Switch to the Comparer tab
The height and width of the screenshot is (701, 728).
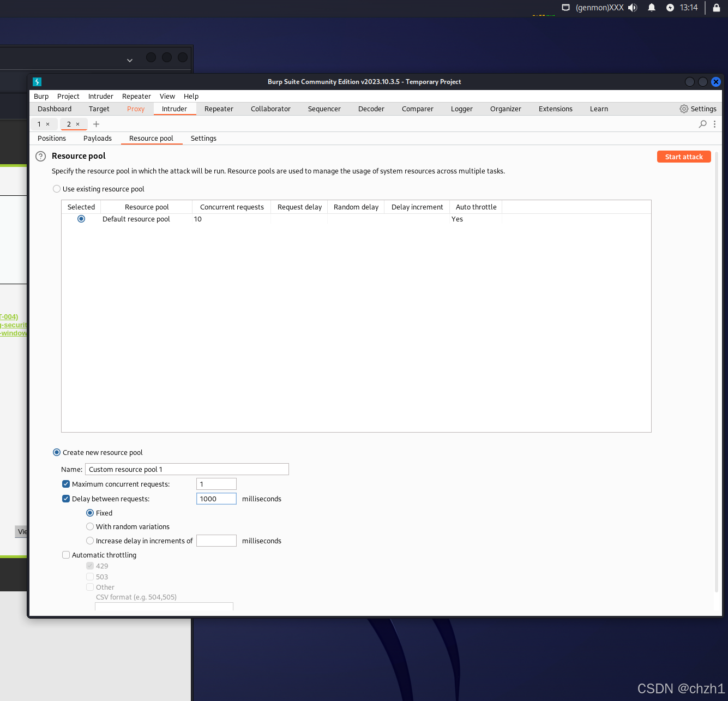(x=418, y=109)
